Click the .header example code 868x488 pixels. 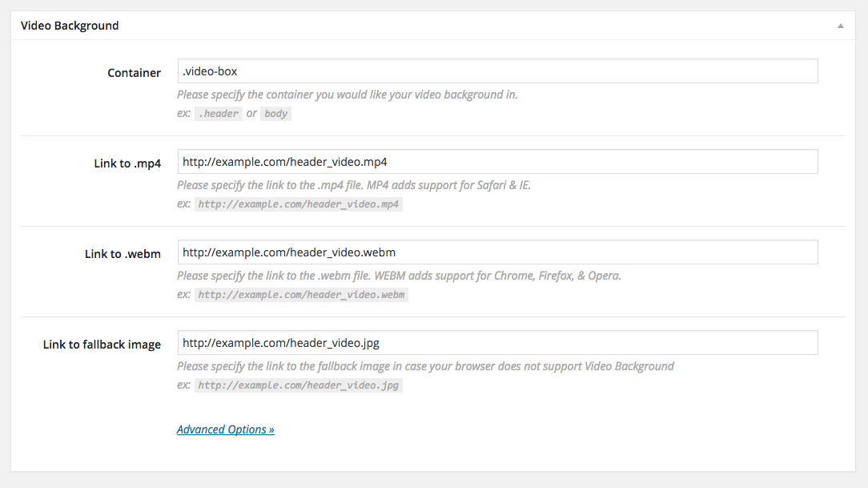218,114
